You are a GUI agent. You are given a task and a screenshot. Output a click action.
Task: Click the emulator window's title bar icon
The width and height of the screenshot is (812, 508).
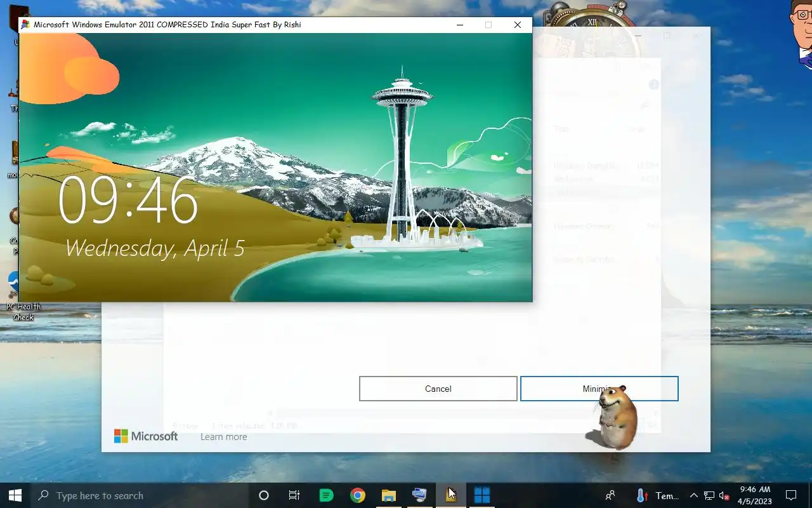point(25,25)
